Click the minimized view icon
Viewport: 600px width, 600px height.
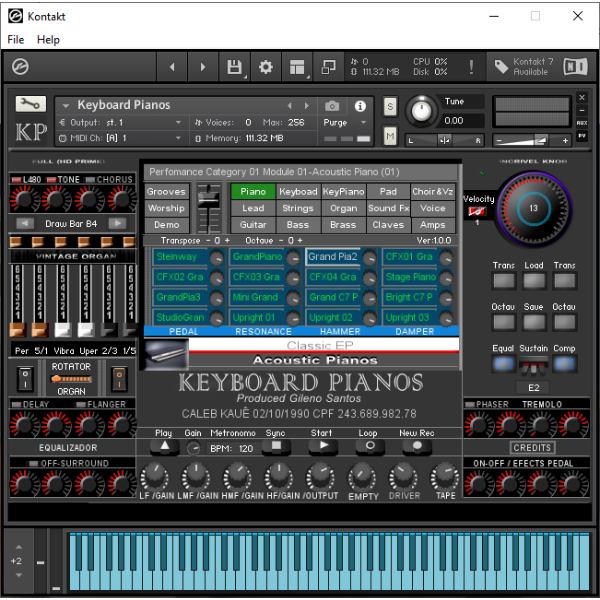[328, 67]
